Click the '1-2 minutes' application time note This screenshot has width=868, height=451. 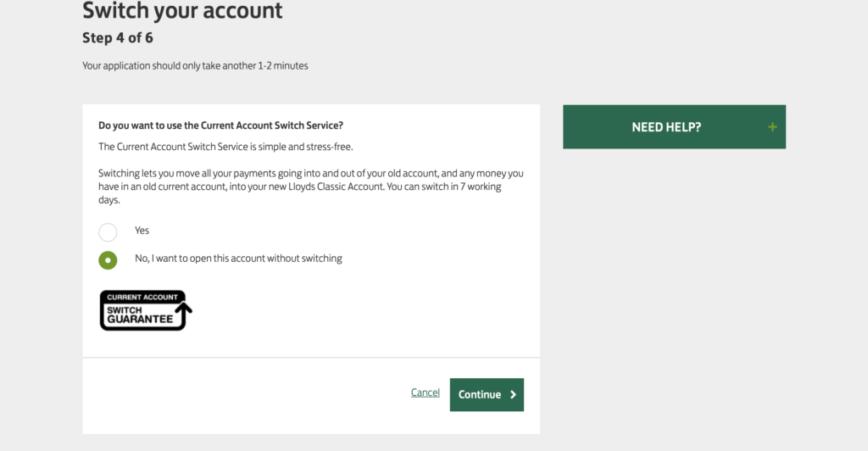196,66
